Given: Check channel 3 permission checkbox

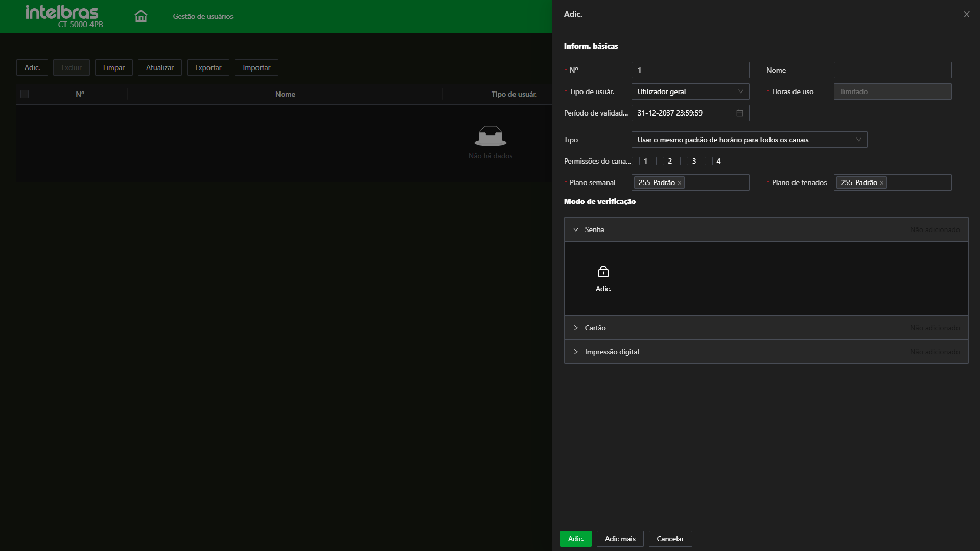Looking at the screenshot, I should (684, 161).
